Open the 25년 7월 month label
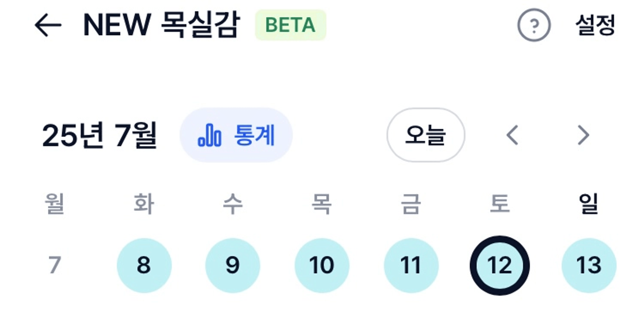Image resolution: width=644 pixels, height=311 pixels. pos(99,135)
